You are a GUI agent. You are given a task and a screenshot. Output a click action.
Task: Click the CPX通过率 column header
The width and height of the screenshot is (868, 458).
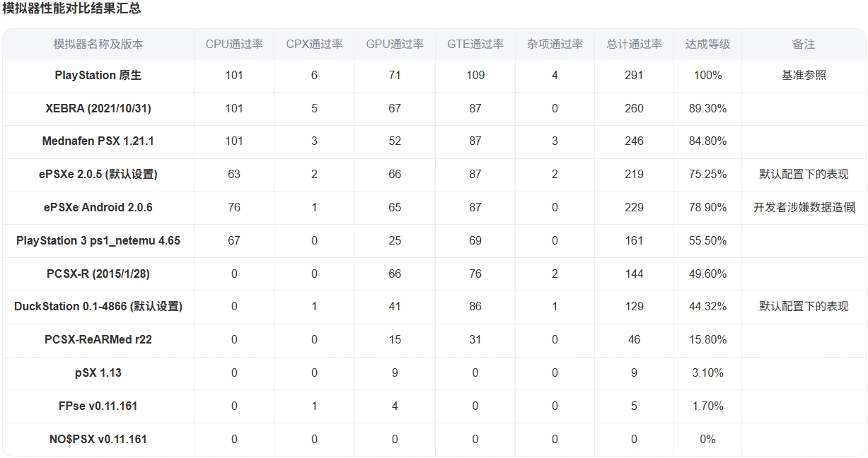pos(314,44)
